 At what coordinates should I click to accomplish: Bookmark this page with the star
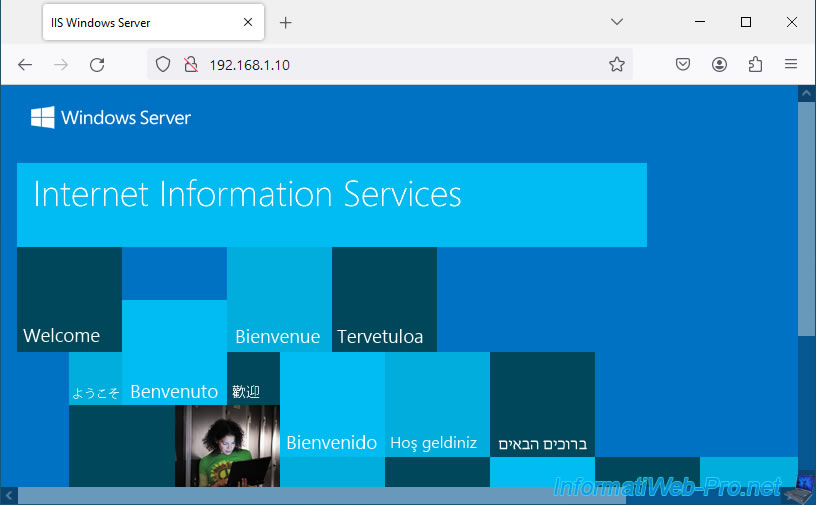617,65
